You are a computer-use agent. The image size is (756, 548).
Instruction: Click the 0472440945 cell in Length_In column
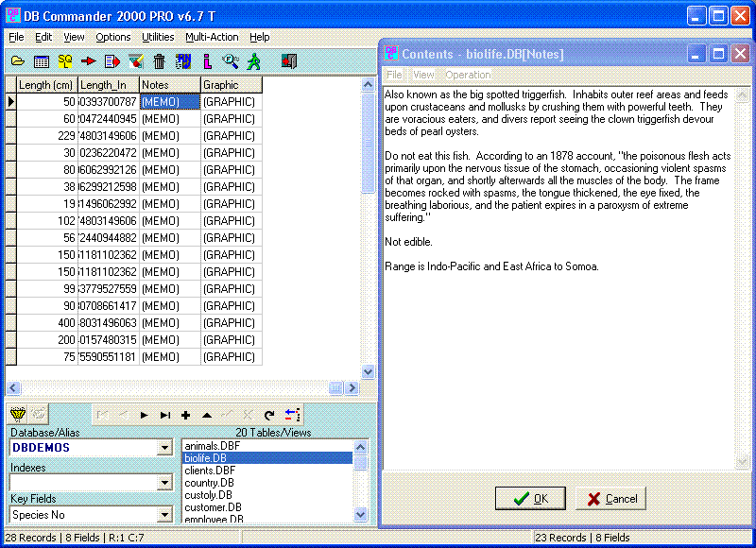pos(109,118)
